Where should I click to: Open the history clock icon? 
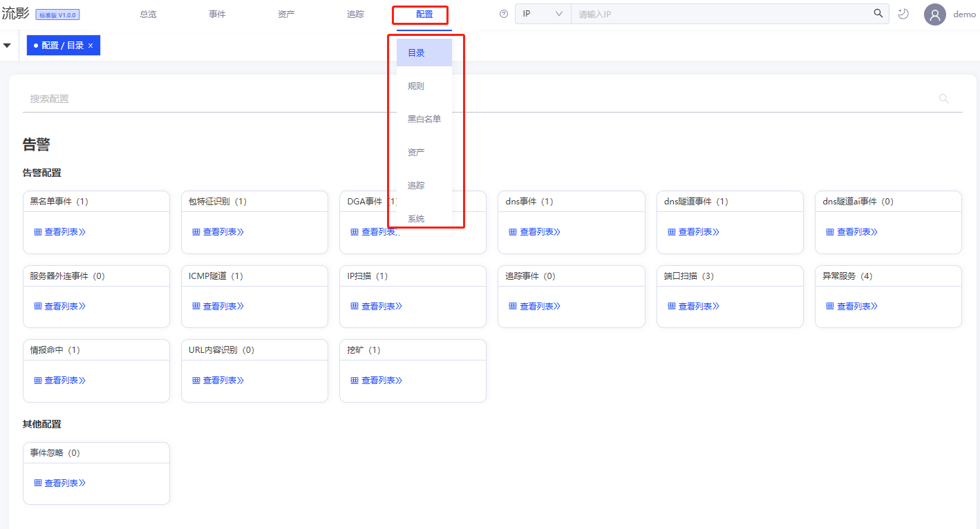[x=903, y=14]
